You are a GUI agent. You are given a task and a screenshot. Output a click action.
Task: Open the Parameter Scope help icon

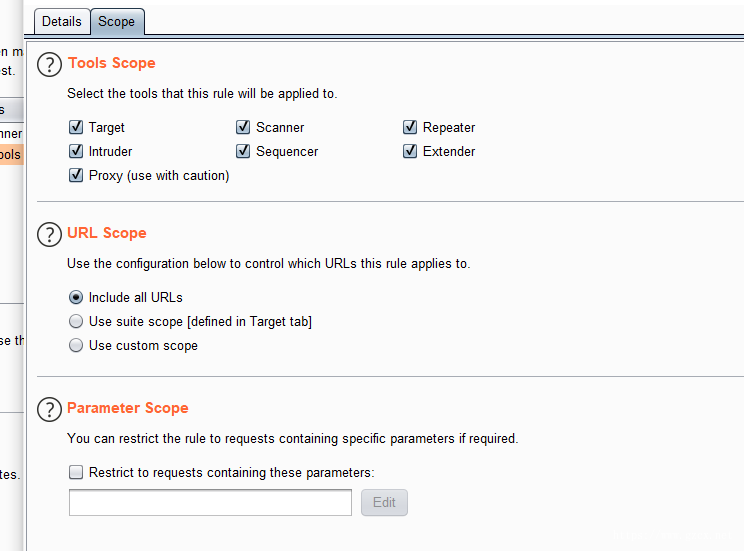(49, 409)
